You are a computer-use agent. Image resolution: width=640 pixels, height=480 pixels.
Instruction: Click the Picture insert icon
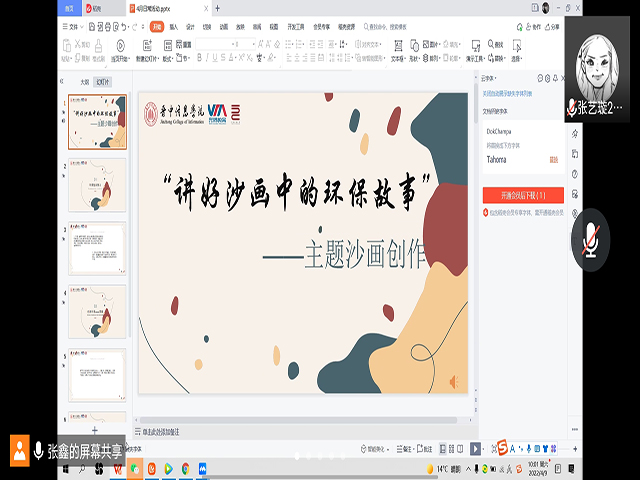click(426, 44)
